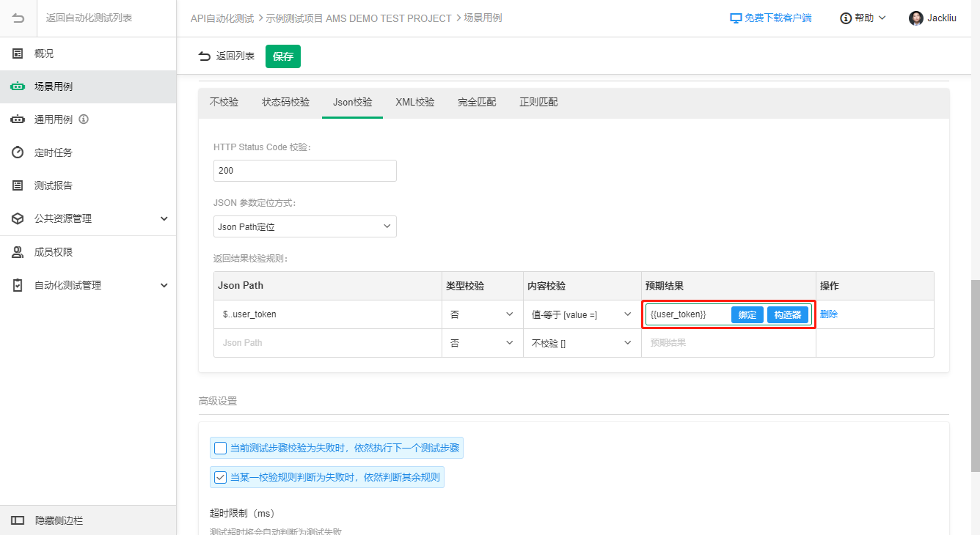
Task: Select the Json校验 tab
Action: [352, 103]
